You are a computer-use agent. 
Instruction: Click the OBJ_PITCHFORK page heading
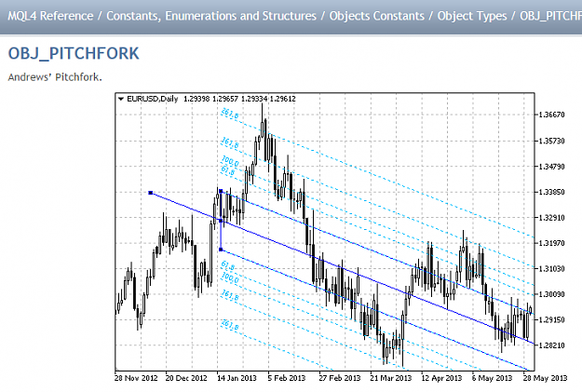tap(74, 53)
